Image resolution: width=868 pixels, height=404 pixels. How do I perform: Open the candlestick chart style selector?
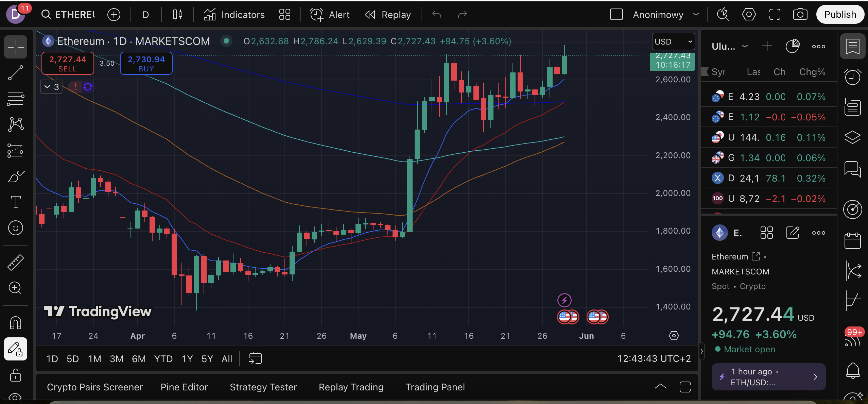(x=177, y=15)
